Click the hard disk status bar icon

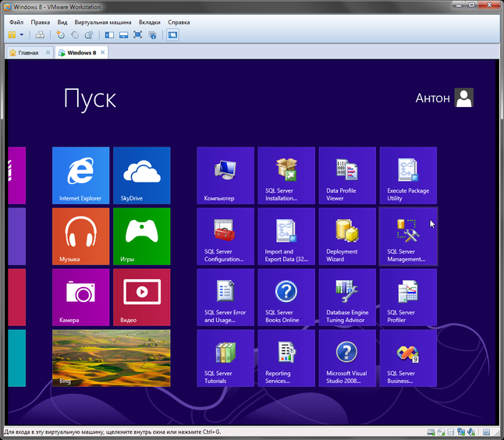click(431, 432)
